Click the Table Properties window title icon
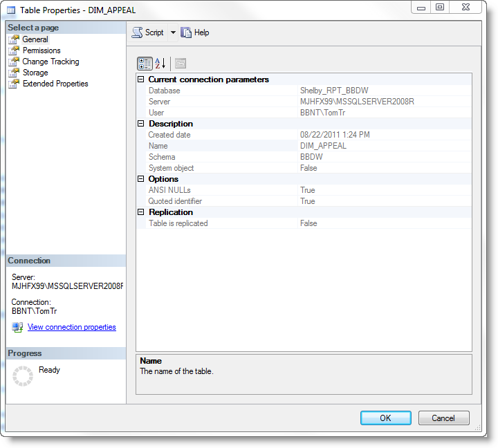Screen dimensions: 498x448 10,10
